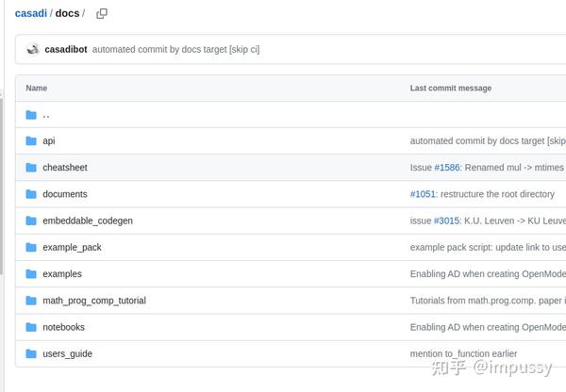Click the casadibot author name
Screen dimensions: 566x392
[x=66, y=49]
